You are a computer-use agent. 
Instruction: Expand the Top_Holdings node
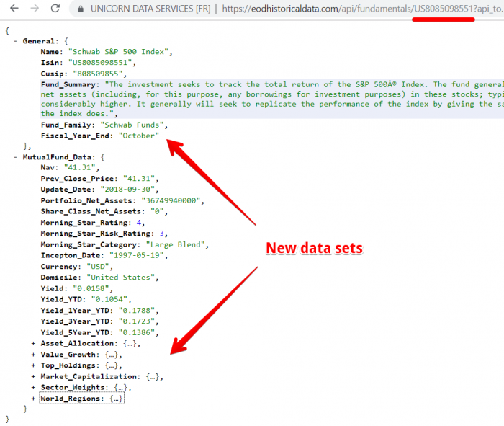33,365
